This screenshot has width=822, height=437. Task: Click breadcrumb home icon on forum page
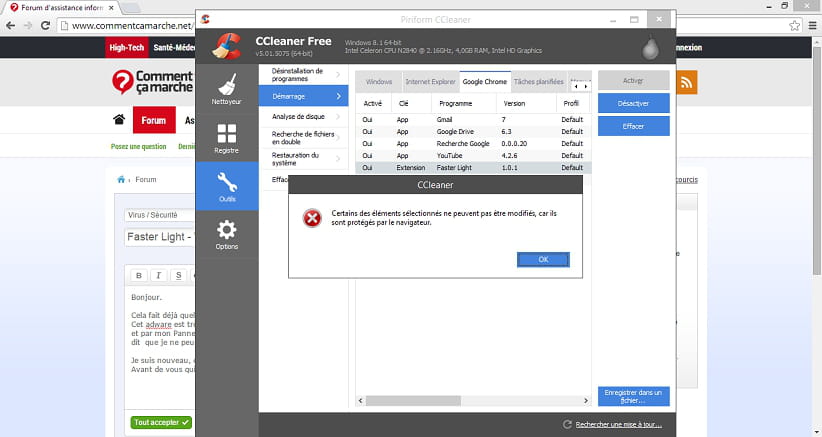pyautogui.click(x=121, y=179)
